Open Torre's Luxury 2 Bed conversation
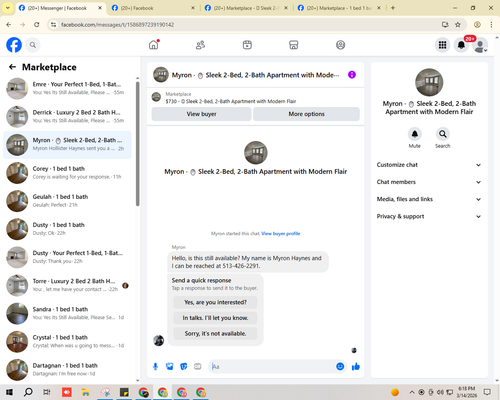Screen dimensions: 500x400 point(67,285)
